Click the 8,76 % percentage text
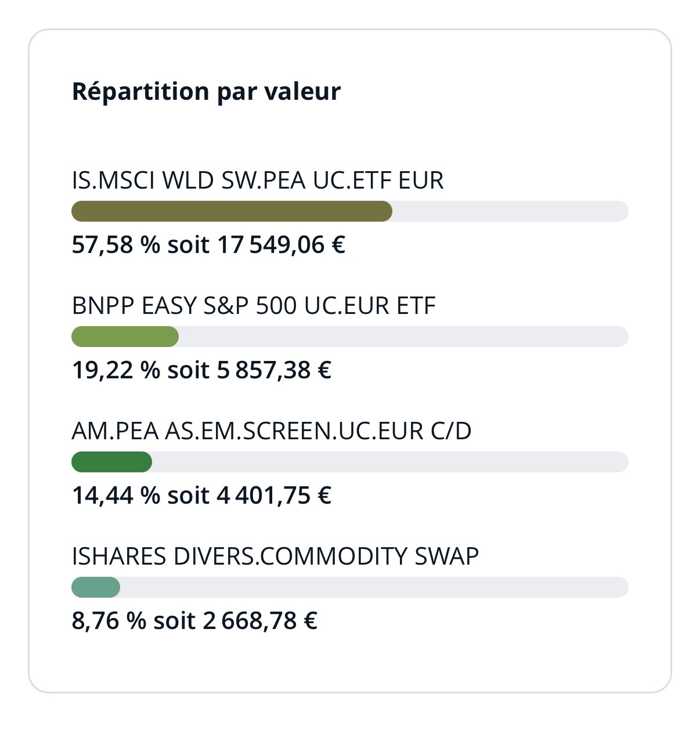 (109, 621)
